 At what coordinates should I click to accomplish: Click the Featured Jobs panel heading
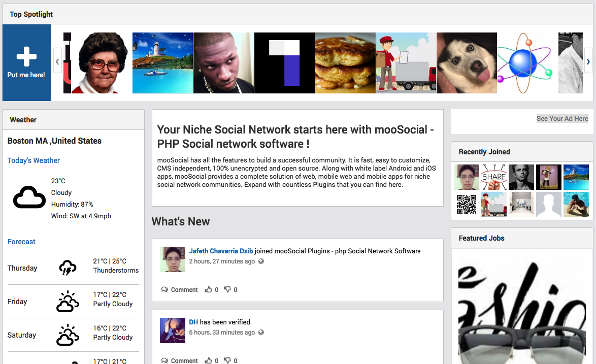click(x=482, y=238)
